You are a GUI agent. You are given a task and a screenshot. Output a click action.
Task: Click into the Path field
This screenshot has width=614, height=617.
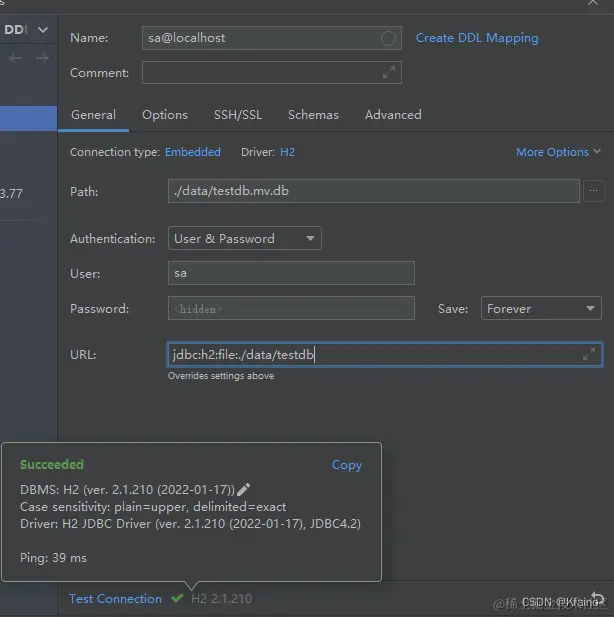(x=374, y=191)
